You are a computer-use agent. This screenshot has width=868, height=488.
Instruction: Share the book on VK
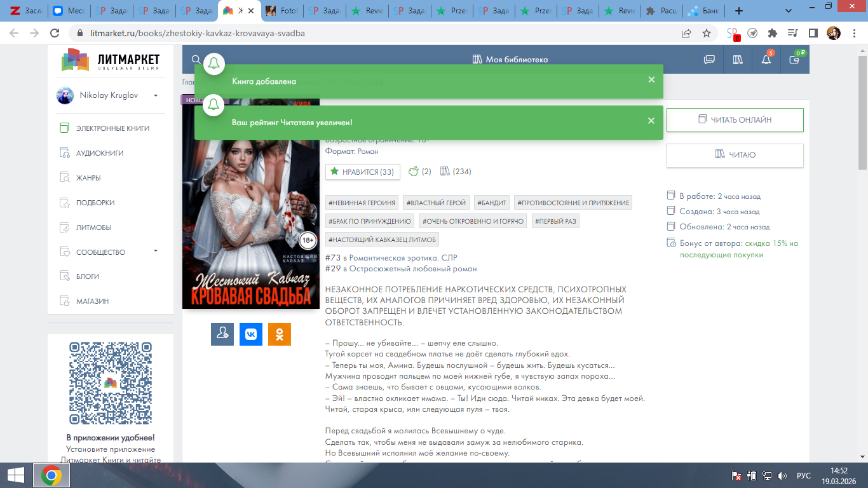click(251, 334)
